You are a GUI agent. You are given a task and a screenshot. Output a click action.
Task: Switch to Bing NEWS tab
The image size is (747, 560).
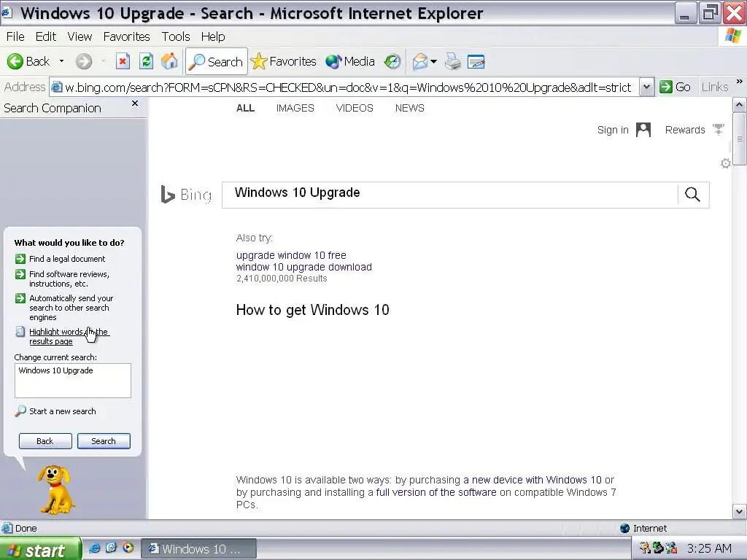(410, 108)
